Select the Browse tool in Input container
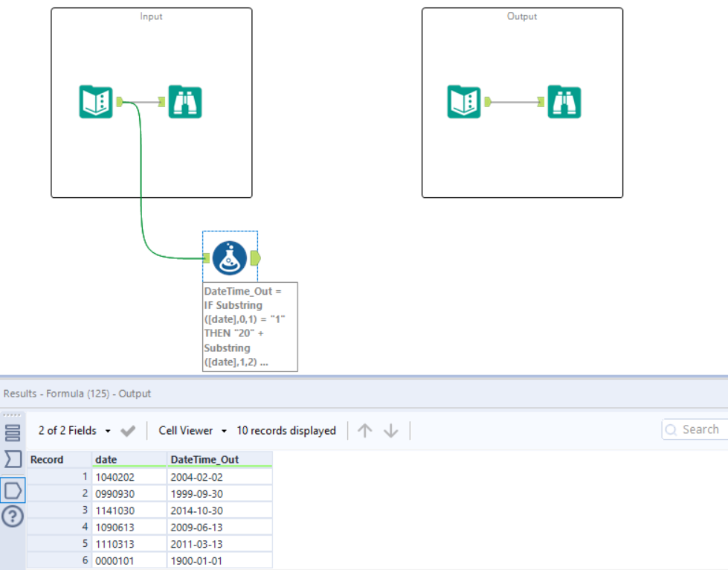The height and width of the screenshot is (570, 728). 184,102
